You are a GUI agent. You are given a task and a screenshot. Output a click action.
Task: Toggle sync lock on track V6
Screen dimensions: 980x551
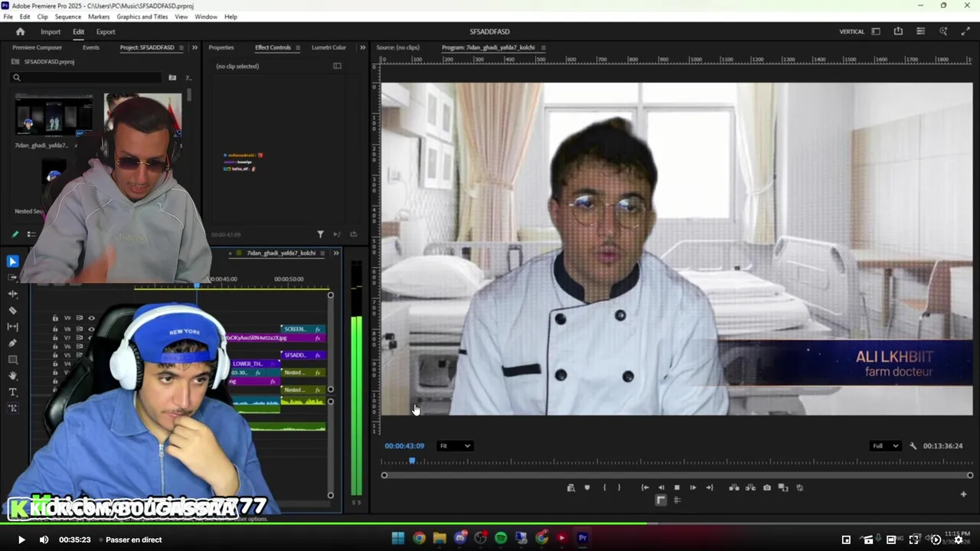click(80, 347)
